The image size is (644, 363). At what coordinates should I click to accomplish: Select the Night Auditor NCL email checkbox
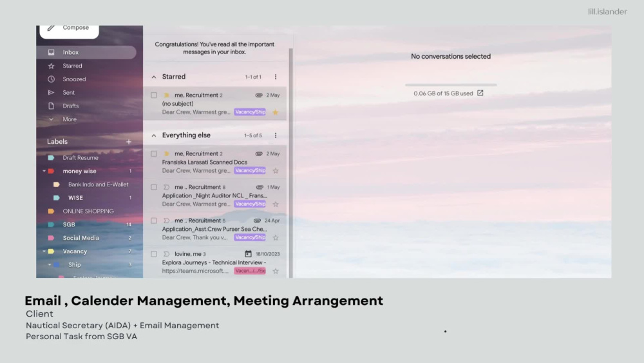point(154,187)
